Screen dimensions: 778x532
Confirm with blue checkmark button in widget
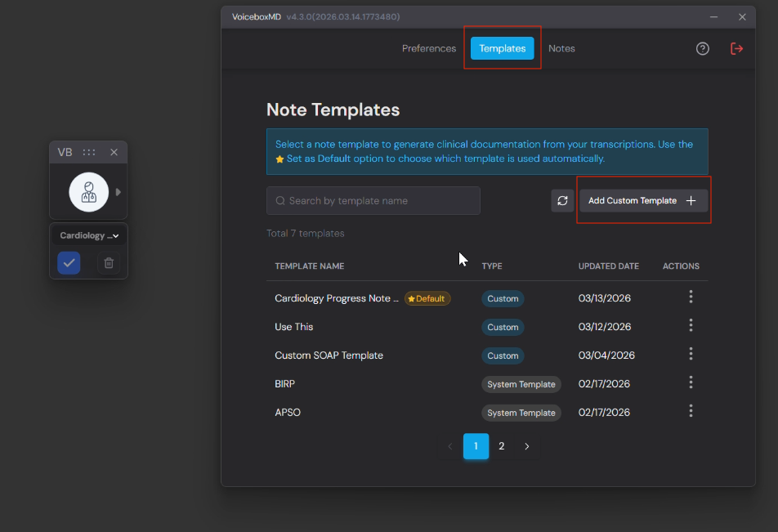[69, 263]
